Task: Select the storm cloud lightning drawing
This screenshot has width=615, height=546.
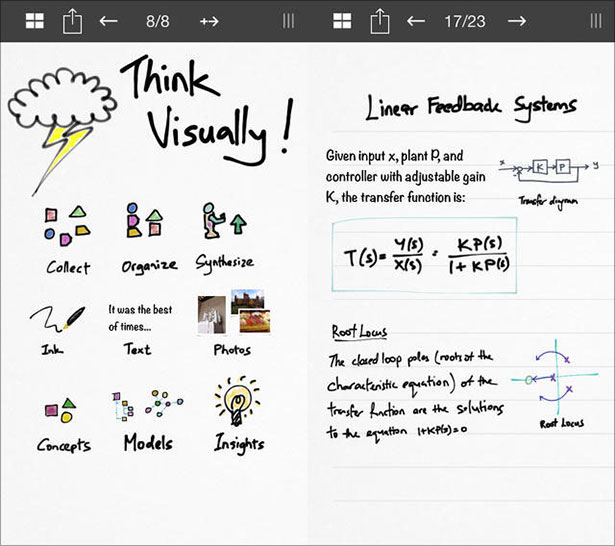Action: tap(55, 117)
